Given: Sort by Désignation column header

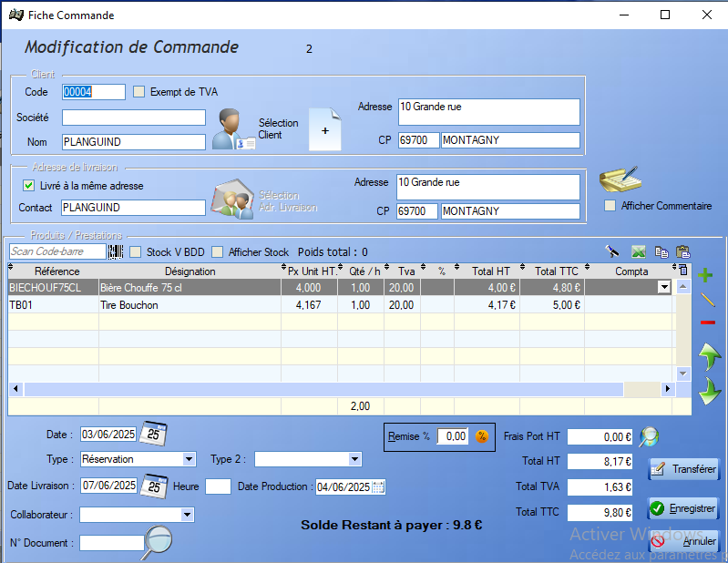Looking at the screenshot, I should [x=190, y=271].
